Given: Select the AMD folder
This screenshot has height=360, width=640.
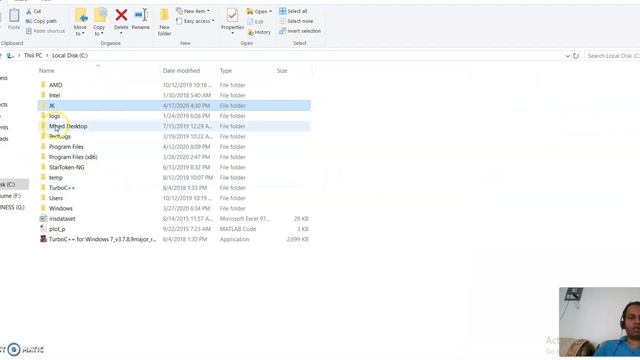Looking at the screenshot, I should [174, 85].
